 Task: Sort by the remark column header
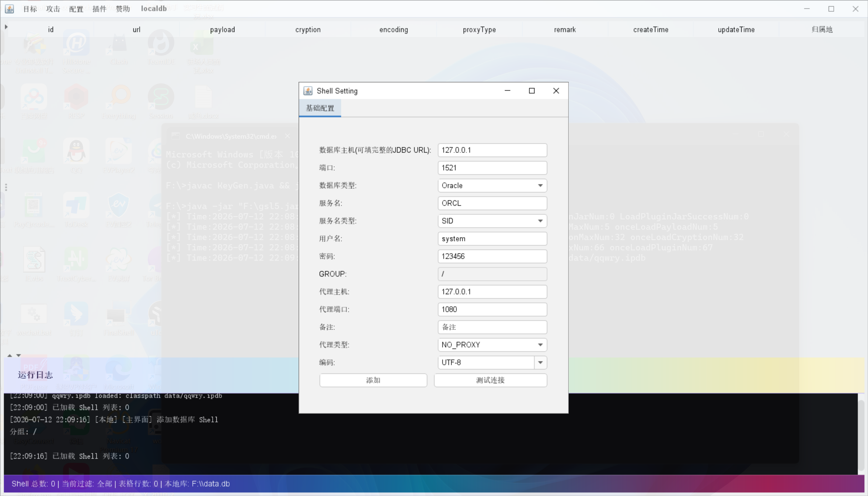(565, 30)
